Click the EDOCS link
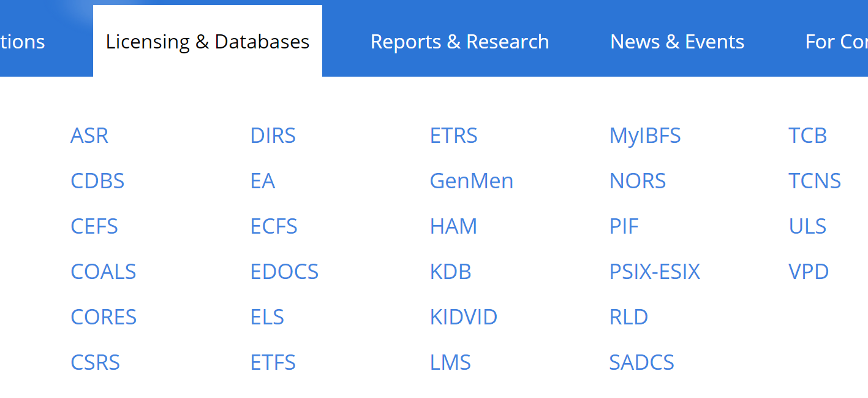Image resolution: width=868 pixels, height=398 pixels. click(284, 272)
